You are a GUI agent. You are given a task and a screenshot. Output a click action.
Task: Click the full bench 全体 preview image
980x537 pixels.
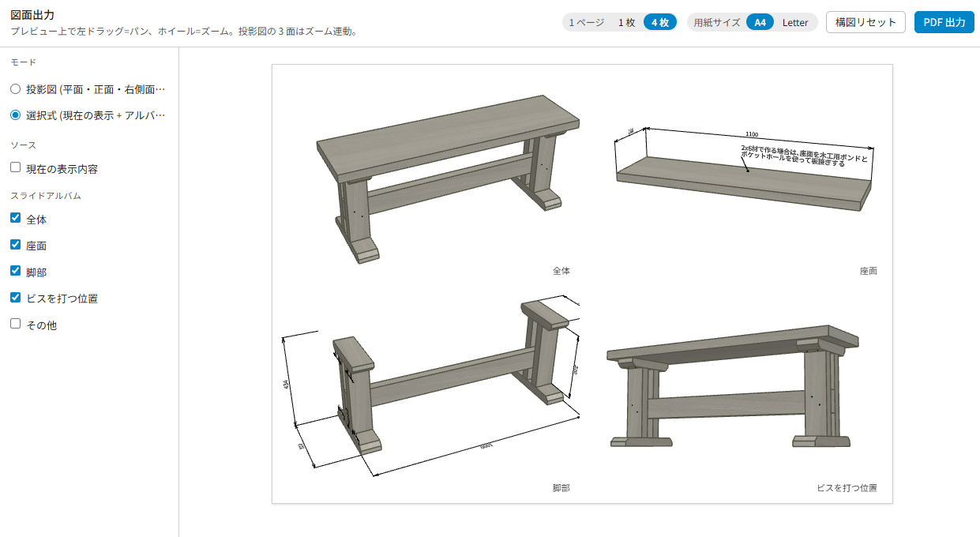coord(449,179)
